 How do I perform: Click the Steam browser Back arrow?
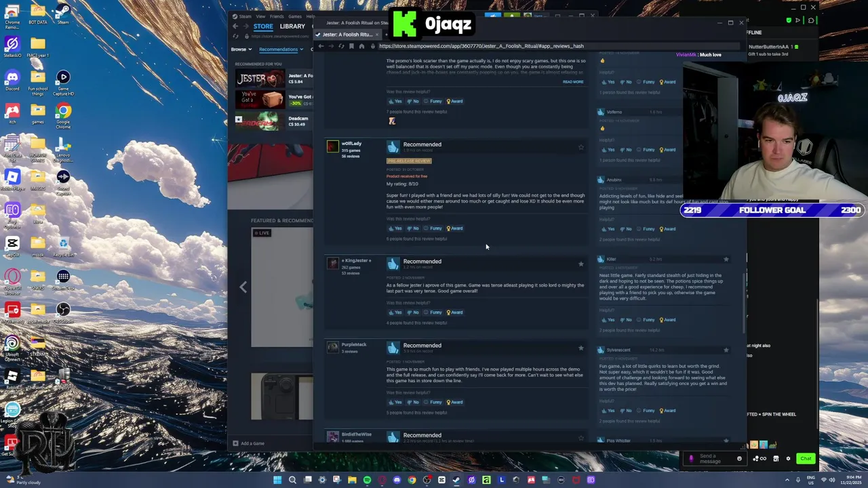(x=321, y=46)
